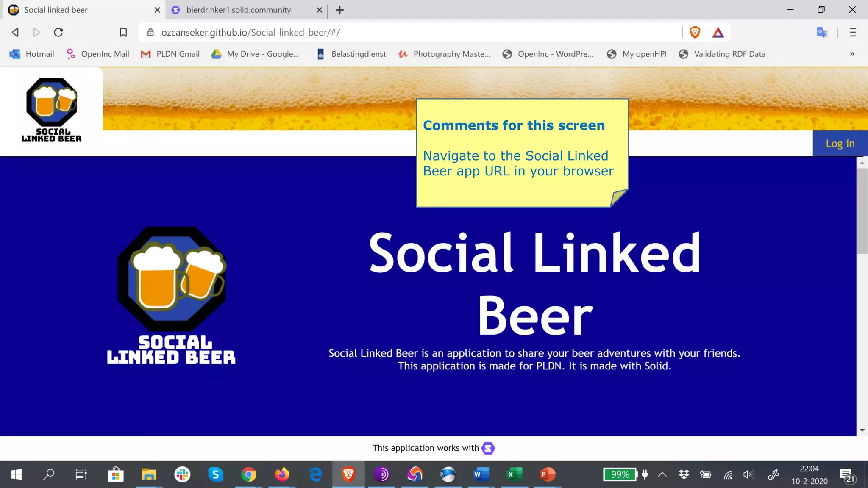Open the My openHPI bookmark
Screen dimensions: 868x488
(637, 54)
